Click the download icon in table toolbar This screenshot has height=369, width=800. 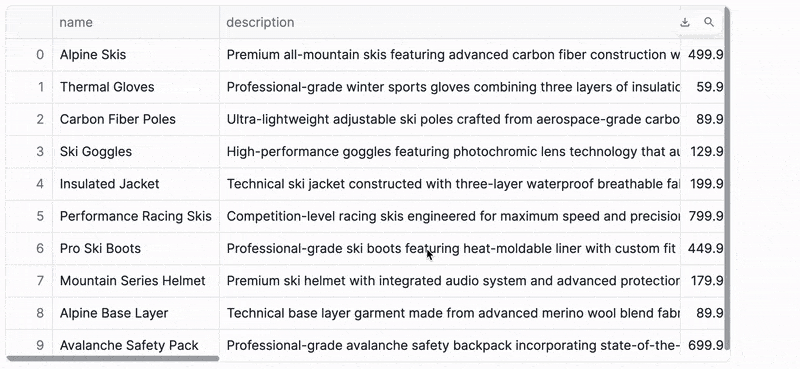point(685,22)
